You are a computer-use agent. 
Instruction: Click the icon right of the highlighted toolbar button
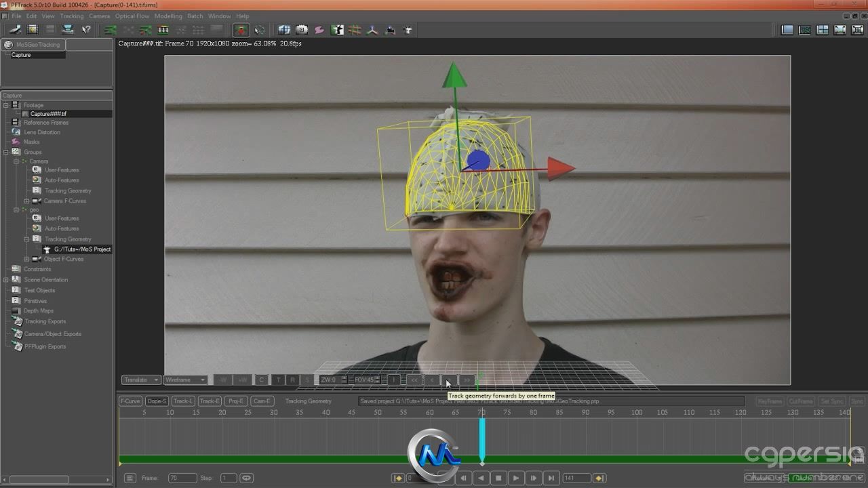point(260,30)
